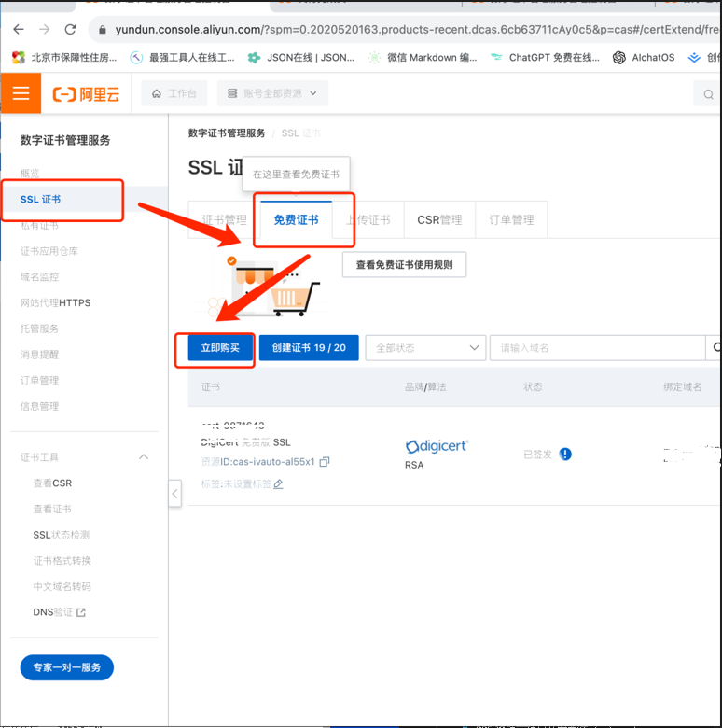Click the 状态 column header

point(533,386)
